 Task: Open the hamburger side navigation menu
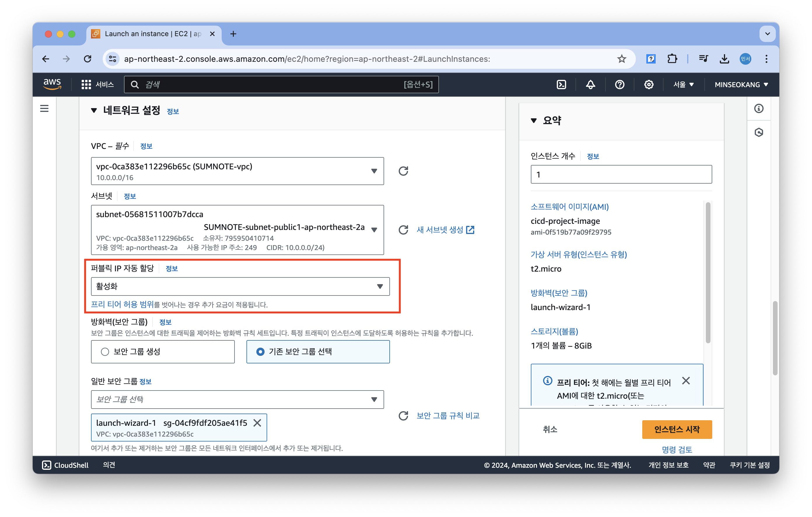coord(45,108)
